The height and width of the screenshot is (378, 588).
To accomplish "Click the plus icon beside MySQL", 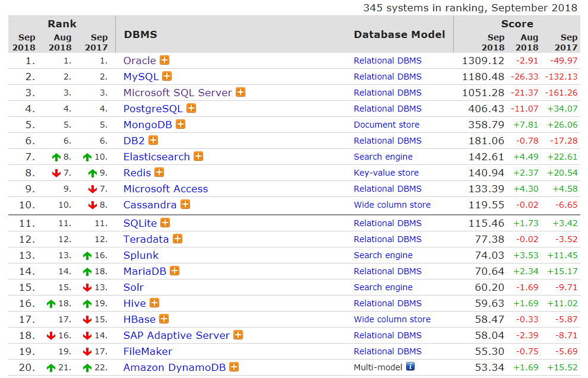I will click(167, 77).
